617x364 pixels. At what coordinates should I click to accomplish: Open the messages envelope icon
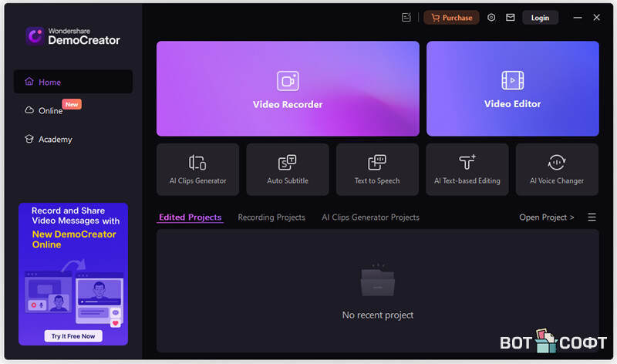(x=511, y=17)
